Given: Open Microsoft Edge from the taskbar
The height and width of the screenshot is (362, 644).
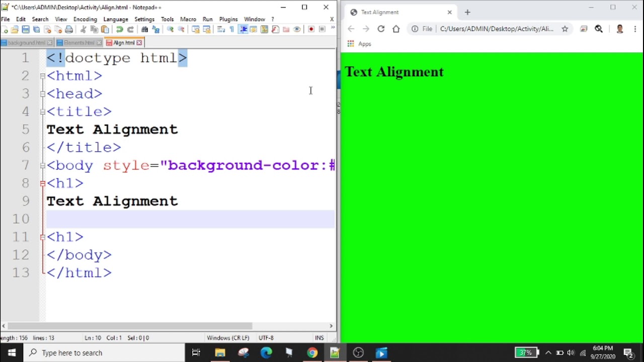Looking at the screenshot, I should (266, 353).
